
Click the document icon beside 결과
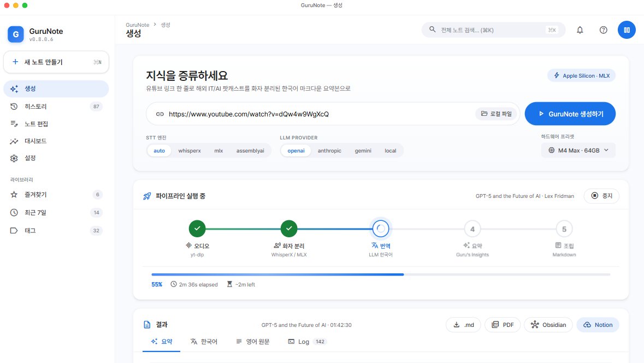(147, 325)
